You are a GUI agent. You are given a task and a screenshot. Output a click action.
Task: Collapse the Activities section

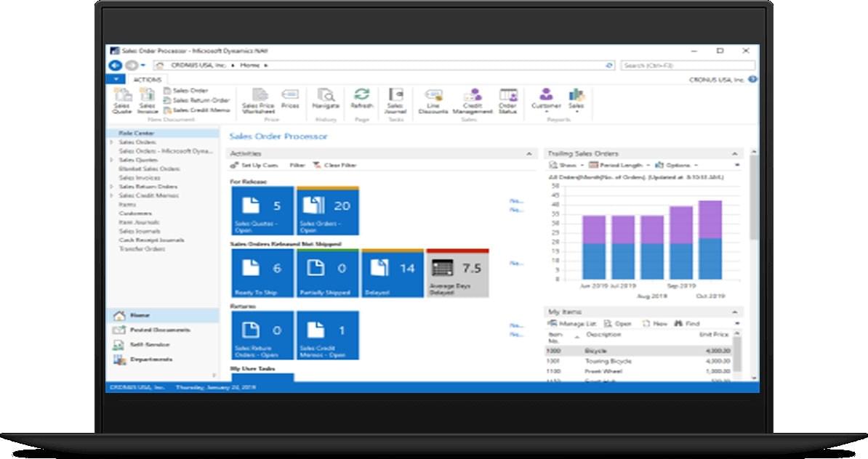(x=529, y=154)
